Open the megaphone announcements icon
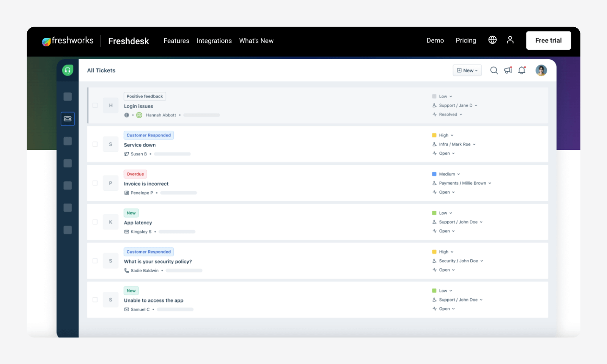 point(508,70)
